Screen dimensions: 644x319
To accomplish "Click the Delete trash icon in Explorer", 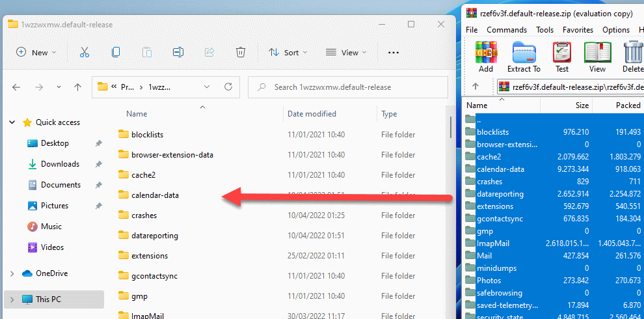I will click(x=241, y=52).
